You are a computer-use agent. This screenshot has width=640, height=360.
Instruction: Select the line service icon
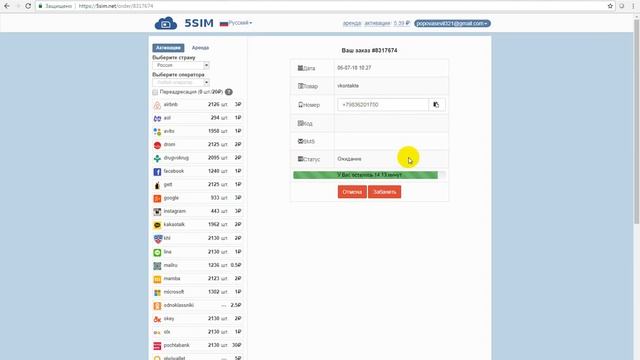click(157, 253)
